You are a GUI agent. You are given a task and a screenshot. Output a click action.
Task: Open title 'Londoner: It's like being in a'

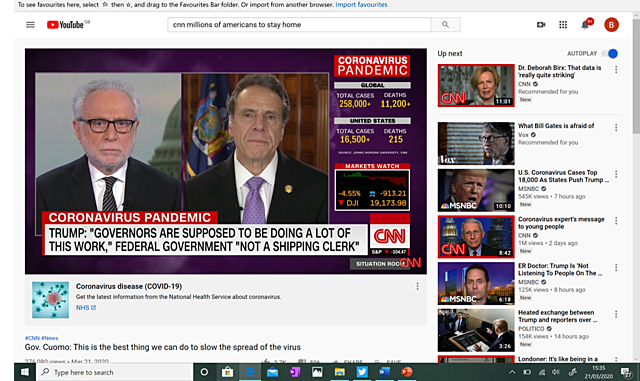click(x=558, y=359)
